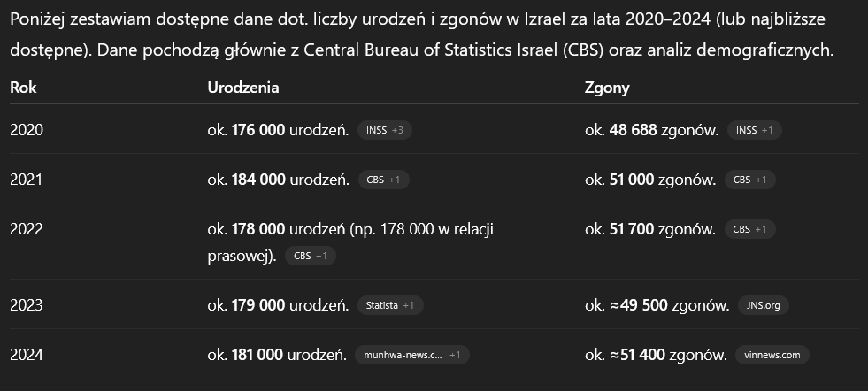The width and height of the screenshot is (868, 391).
Task: Open the Statista +1 source chip
Action: tap(389, 305)
